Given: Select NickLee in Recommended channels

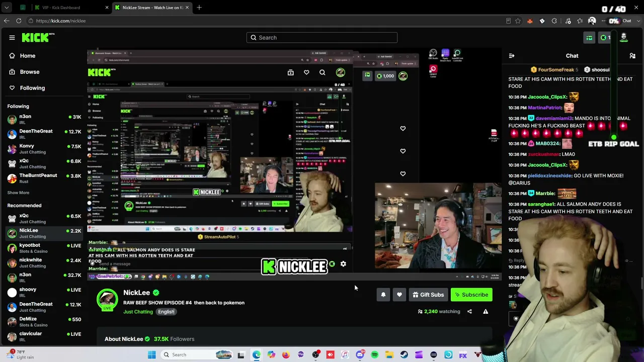Looking at the screenshot, I should 44,233.
